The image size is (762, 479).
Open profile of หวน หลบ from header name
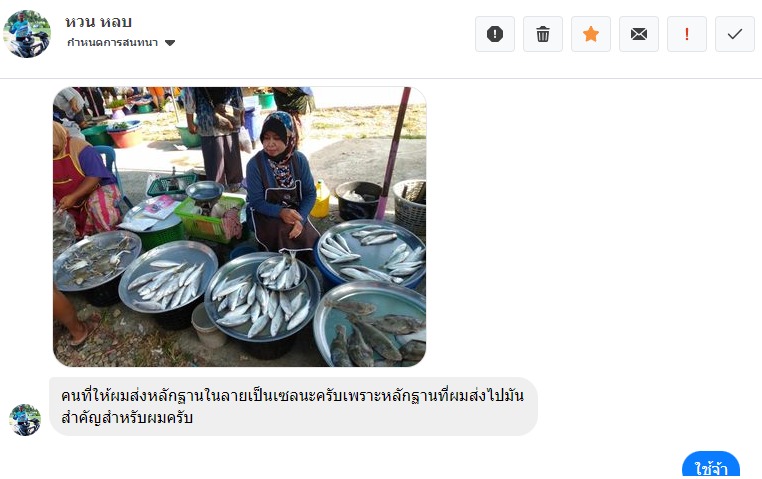pos(99,22)
